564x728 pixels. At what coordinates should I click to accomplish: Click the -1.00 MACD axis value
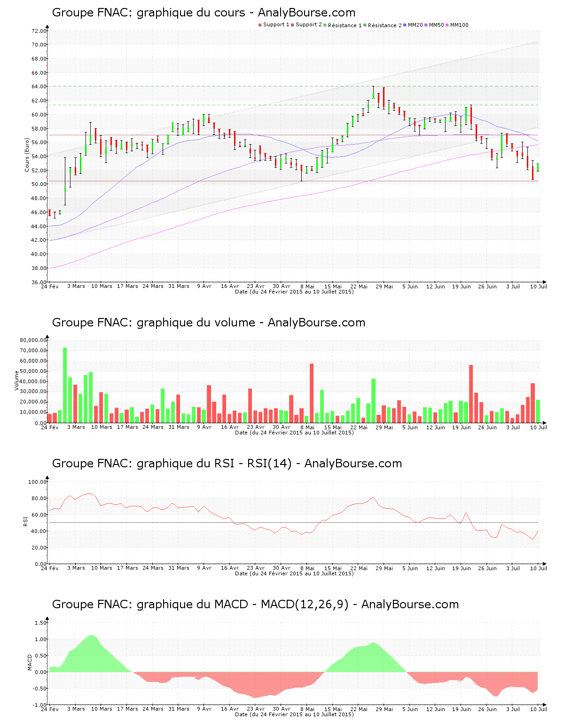pos(40,705)
